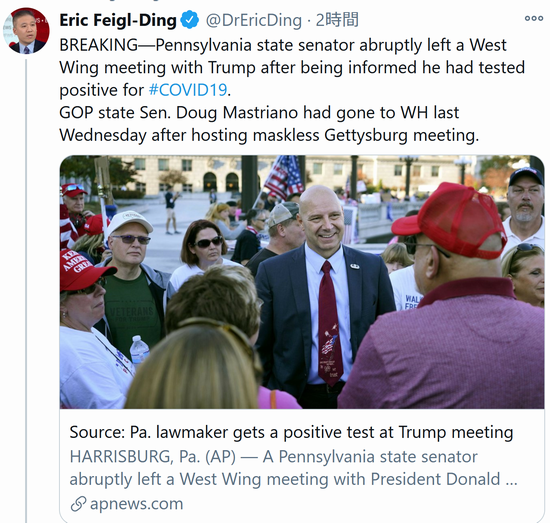550x523 pixels.
Task: Open the apnews.com domain link
Action: point(136,504)
